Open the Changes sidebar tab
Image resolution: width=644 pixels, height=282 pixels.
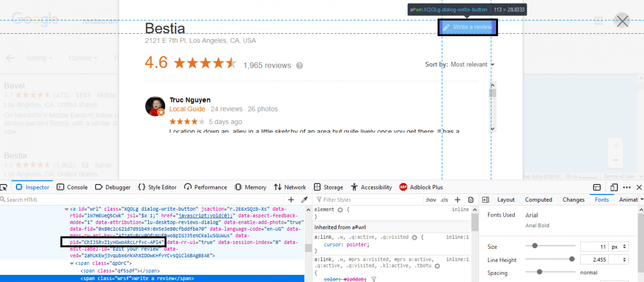click(x=573, y=200)
